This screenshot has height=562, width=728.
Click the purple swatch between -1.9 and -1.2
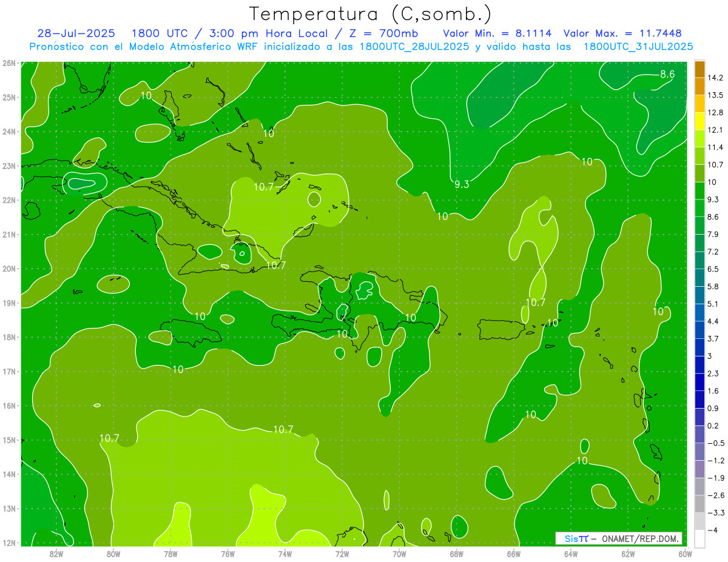(699, 469)
